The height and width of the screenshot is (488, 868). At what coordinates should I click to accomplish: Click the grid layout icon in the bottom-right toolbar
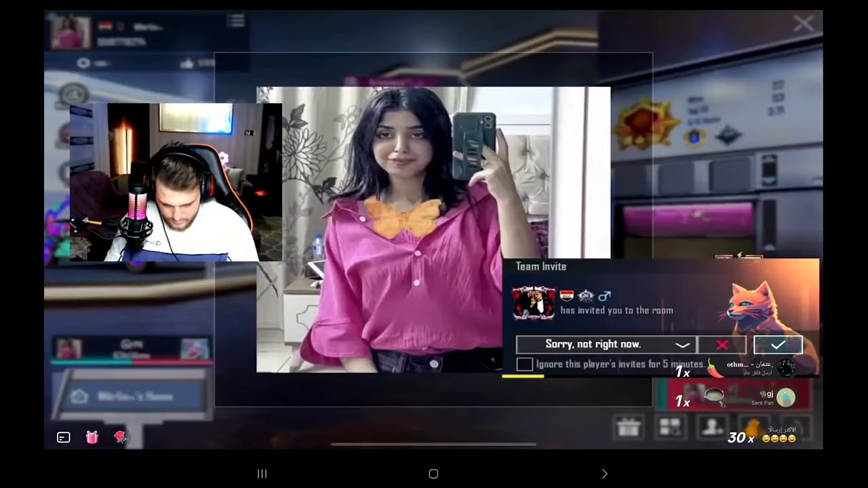(670, 427)
